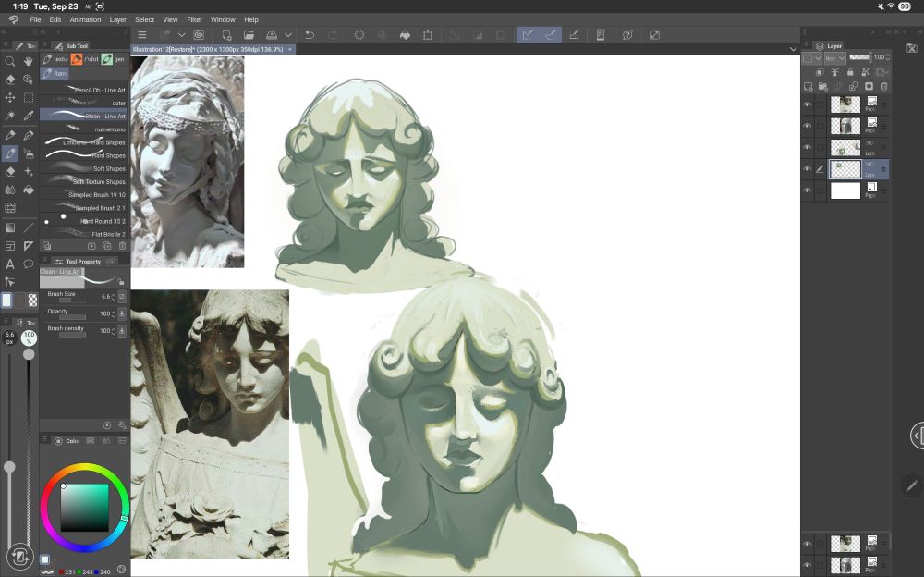924x577 pixels.
Task: Collapse the canvas tab bar chevron
Action: click(x=793, y=49)
